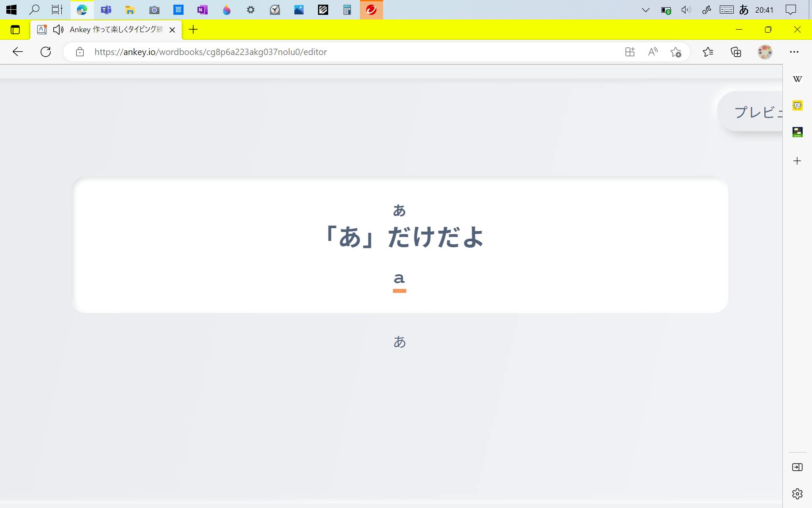Screen dimensions: 812x508
Task: Open the Collections icon
Action: pyautogui.click(x=736, y=52)
